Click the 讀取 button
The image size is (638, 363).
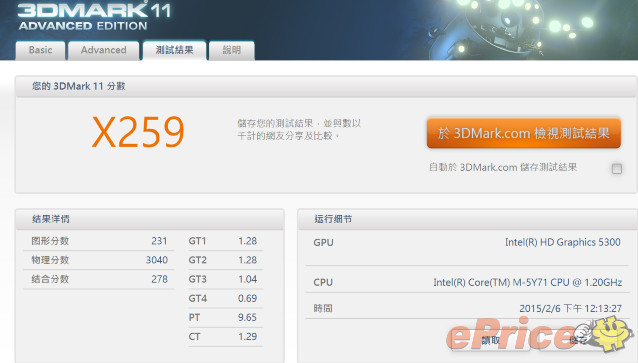(x=490, y=340)
